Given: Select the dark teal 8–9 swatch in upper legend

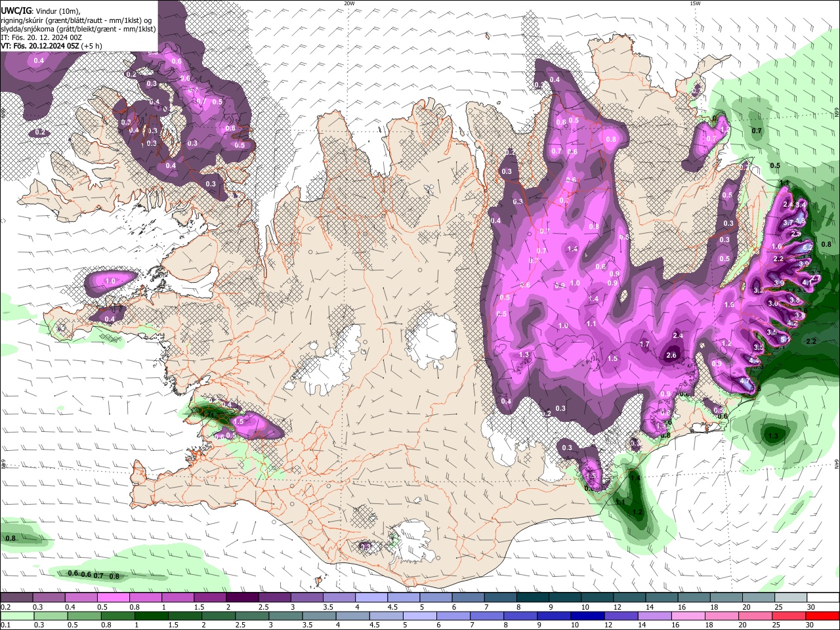Looking at the screenshot, I should 533,598.
